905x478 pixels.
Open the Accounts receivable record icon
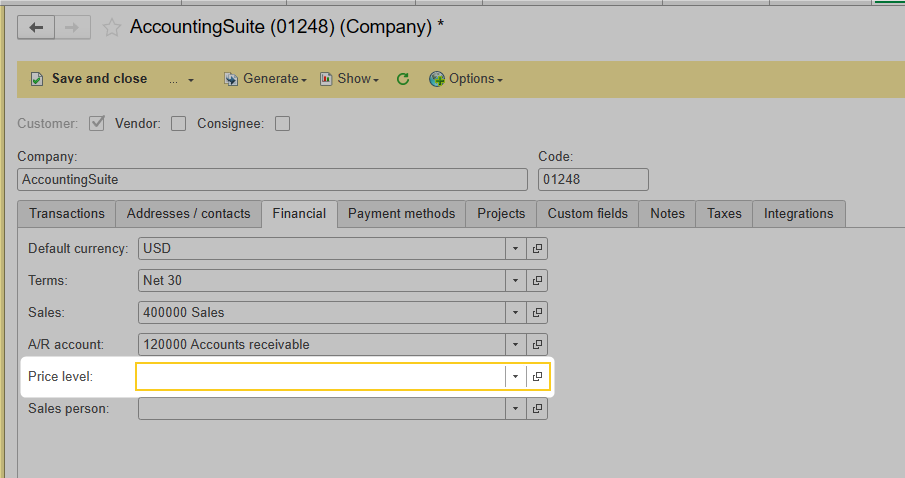pyautogui.click(x=537, y=345)
